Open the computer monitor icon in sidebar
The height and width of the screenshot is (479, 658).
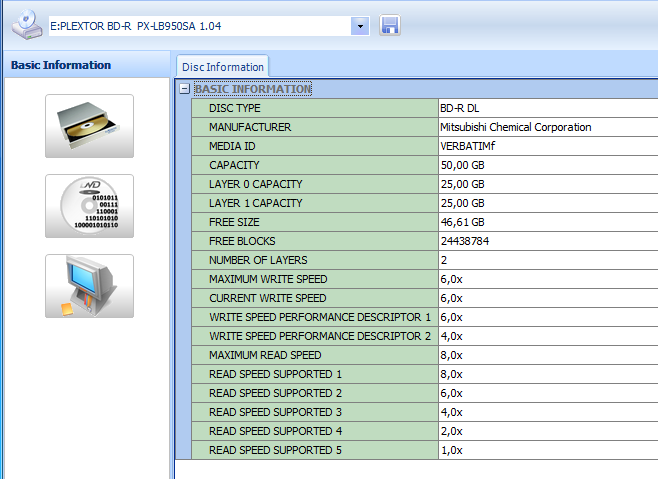point(89,286)
